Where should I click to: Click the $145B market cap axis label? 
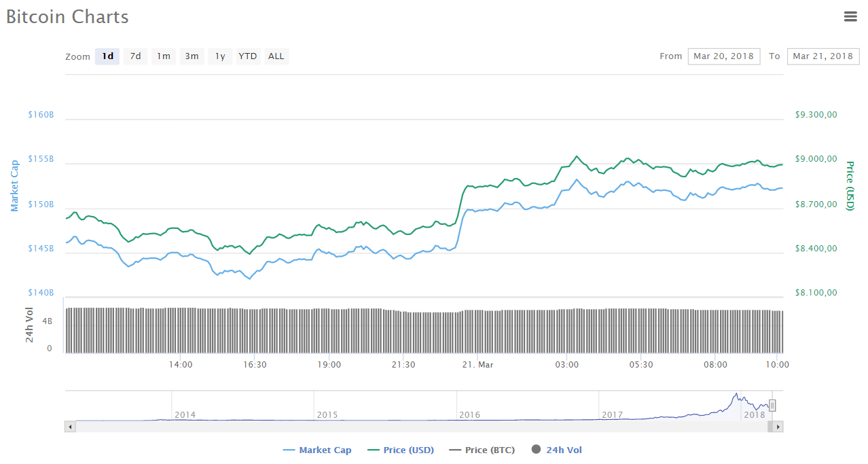click(x=41, y=249)
